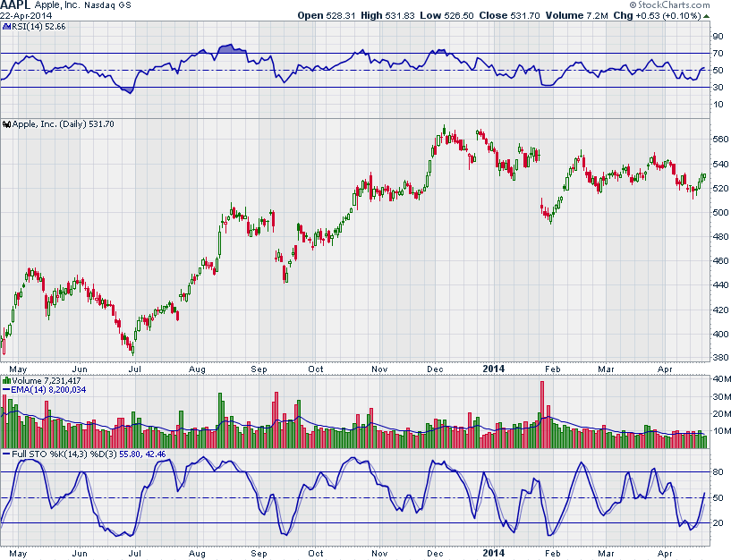
Task: Click the Aug label below the price chart
Action: [197, 369]
